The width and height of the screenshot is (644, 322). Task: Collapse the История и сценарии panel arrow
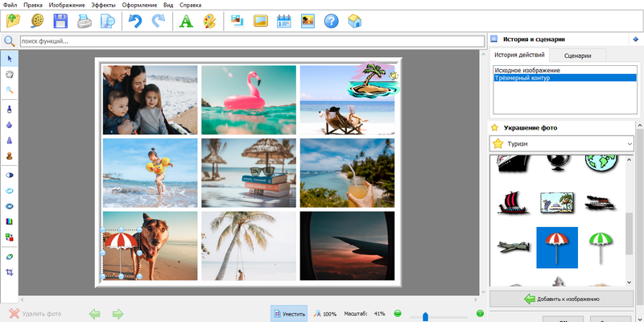[636, 39]
